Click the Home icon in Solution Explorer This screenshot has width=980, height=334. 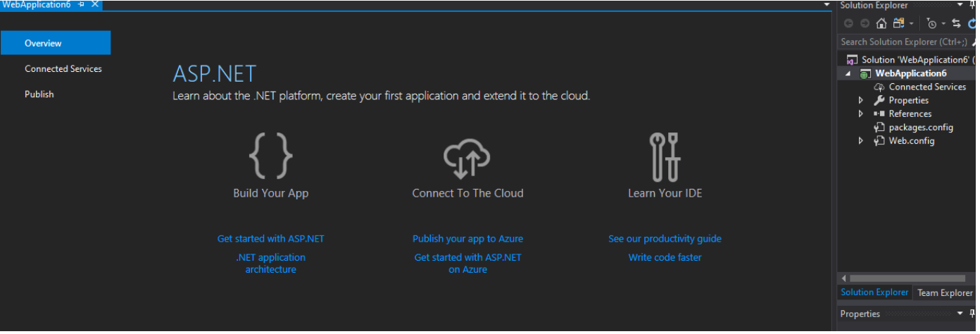pos(881,23)
